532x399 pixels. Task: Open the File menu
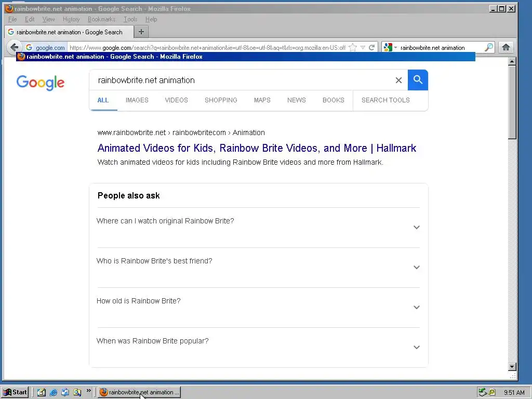(12, 19)
